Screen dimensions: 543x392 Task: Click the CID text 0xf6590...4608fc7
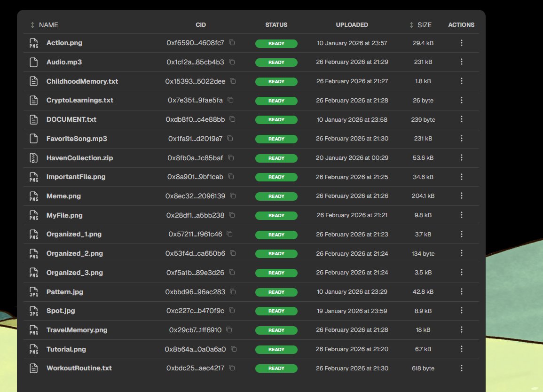(195, 43)
